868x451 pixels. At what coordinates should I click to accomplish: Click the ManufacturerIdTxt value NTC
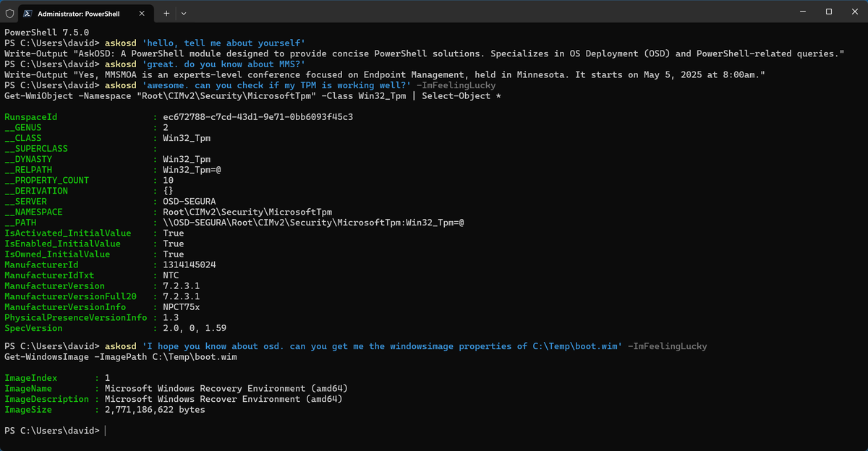(x=171, y=275)
